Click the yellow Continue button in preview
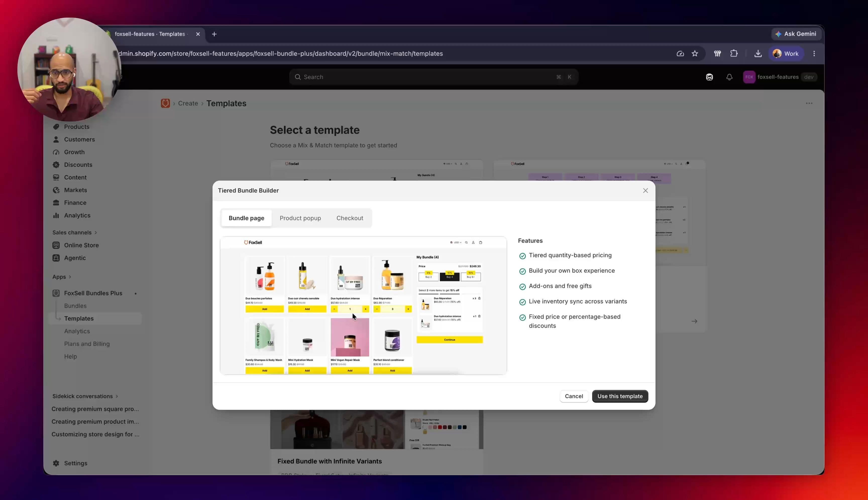The height and width of the screenshot is (500, 868). pyautogui.click(x=449, y=340)
